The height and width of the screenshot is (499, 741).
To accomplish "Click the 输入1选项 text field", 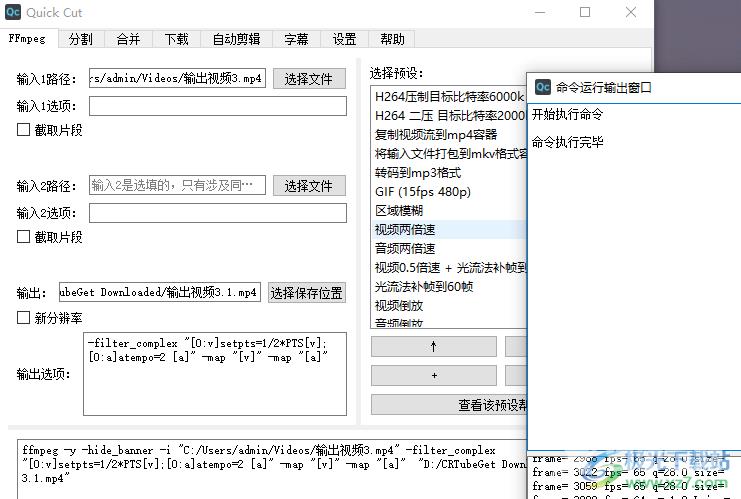I will click(x=218, y=106).
